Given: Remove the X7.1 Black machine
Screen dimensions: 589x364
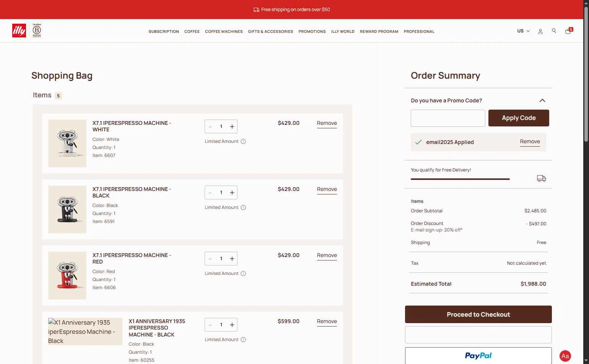Looking at the screenshot, I should (x=327, y=189).
